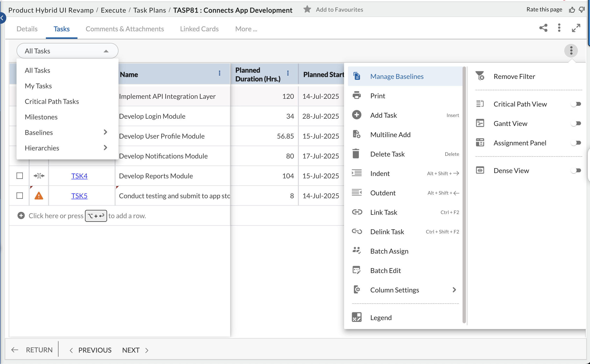Click the Indent icon
This screenshot has width=590, height=364.
(x=356, y=173)
